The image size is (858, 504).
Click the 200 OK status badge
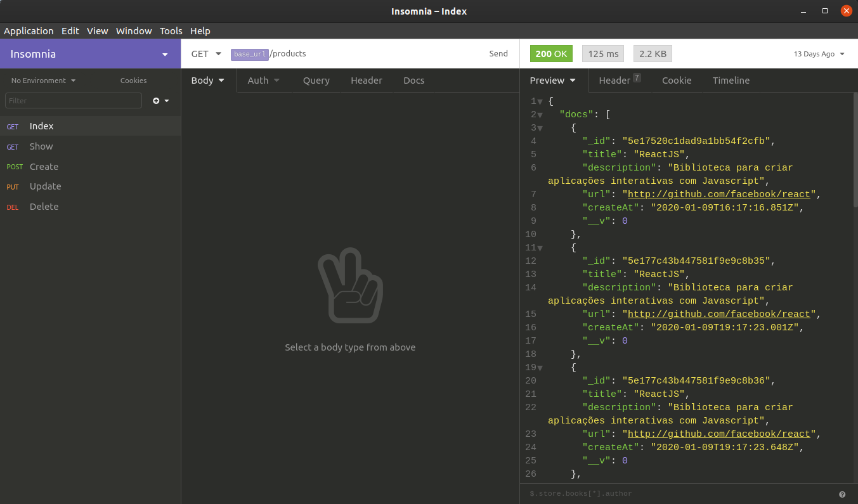[551, 54]
